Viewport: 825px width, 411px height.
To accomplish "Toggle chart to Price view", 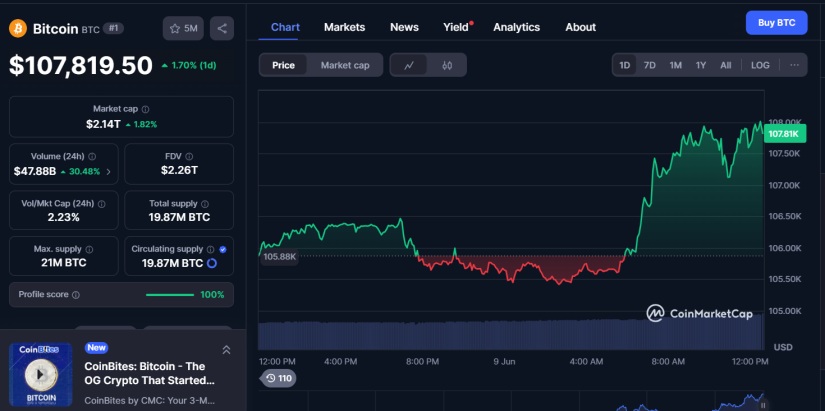I will (284, 65).
